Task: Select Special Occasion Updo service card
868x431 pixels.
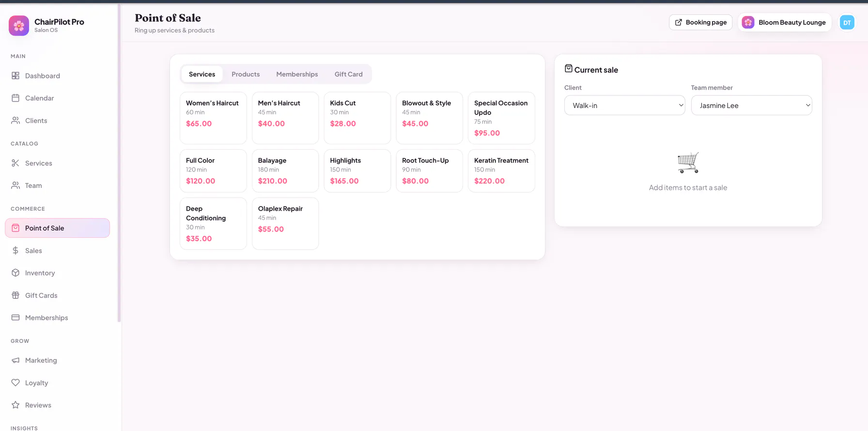Action: pyautogui.click(x=501, y=118)
